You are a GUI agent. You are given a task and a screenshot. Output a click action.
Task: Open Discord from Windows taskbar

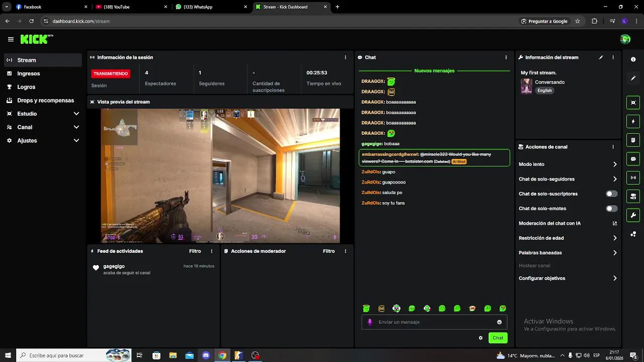click(x=206, y=355)
